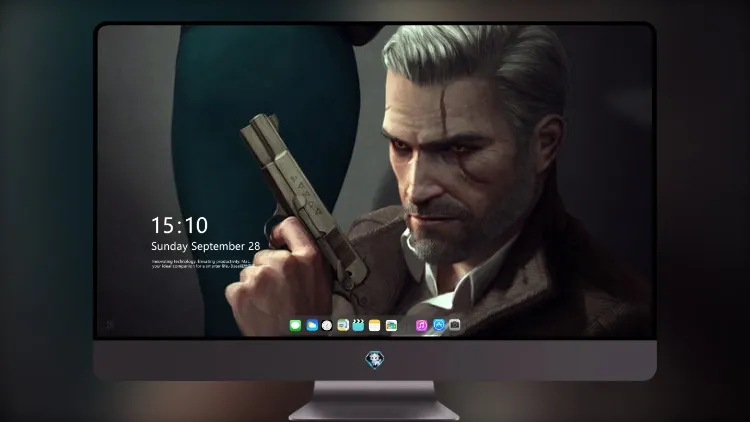Launch the Weather app from dock
The width and height of the screenshot is (750, 422).
312,326
